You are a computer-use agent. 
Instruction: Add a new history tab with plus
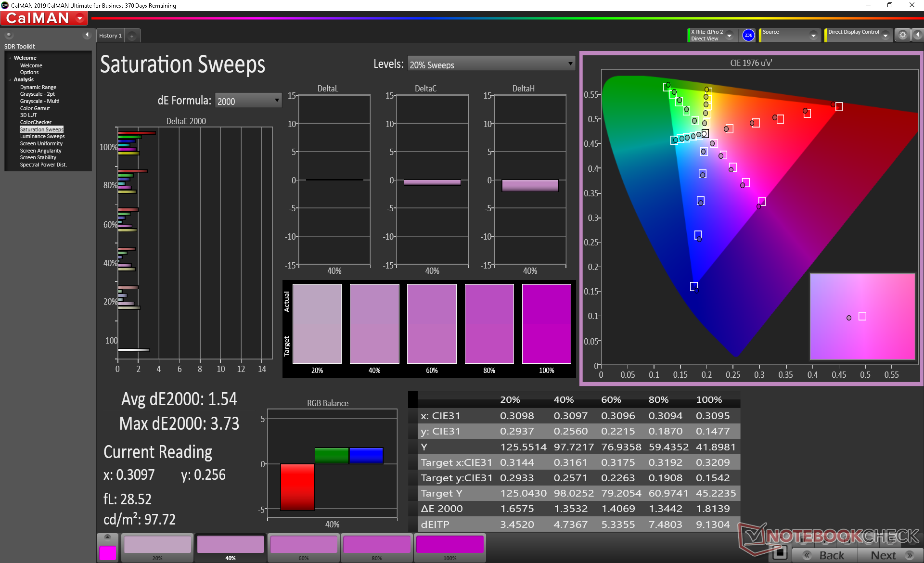coord(132,36)
